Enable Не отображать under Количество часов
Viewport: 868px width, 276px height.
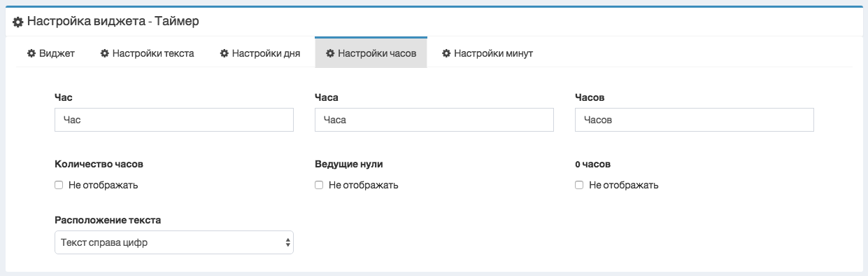coord(59,186)
